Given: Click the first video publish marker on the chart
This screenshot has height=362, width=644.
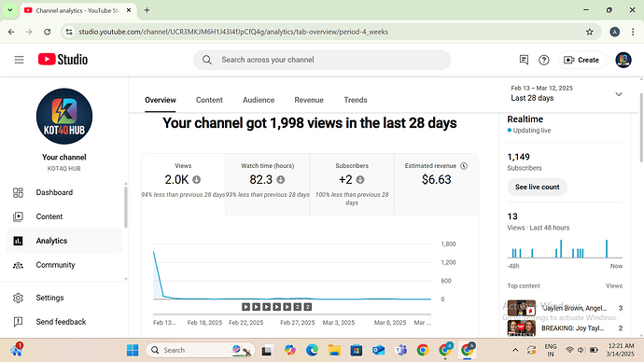Looking at the screenshot, I should tap(245, 307).
